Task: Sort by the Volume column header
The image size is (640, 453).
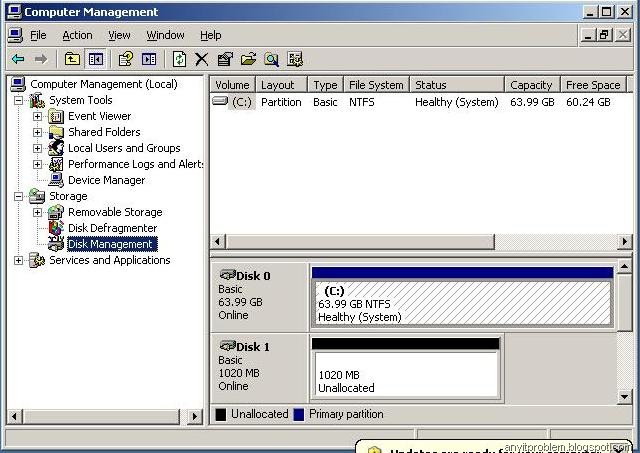Action: coord(232,84)
